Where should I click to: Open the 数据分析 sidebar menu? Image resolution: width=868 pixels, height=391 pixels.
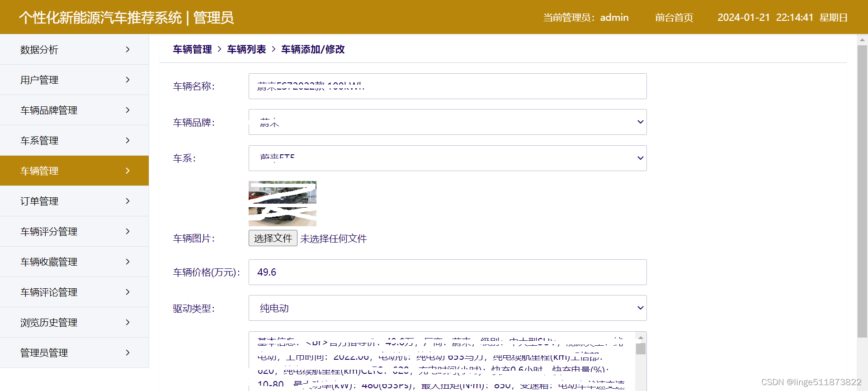tap(74, 49)
